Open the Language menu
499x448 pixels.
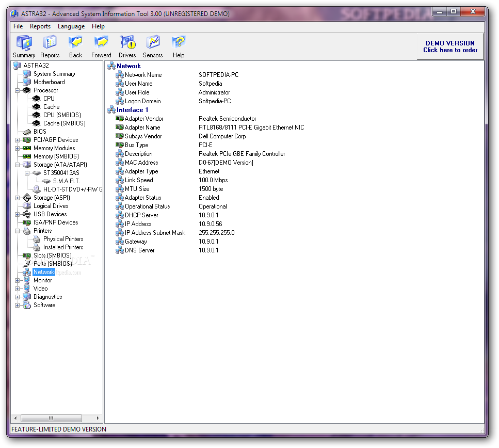(71, 26)
